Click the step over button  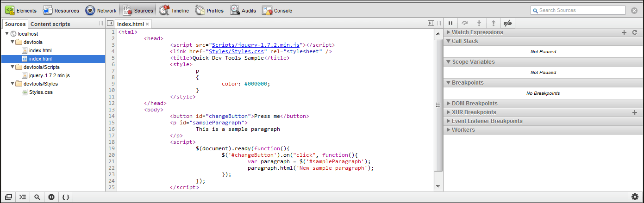465,23
